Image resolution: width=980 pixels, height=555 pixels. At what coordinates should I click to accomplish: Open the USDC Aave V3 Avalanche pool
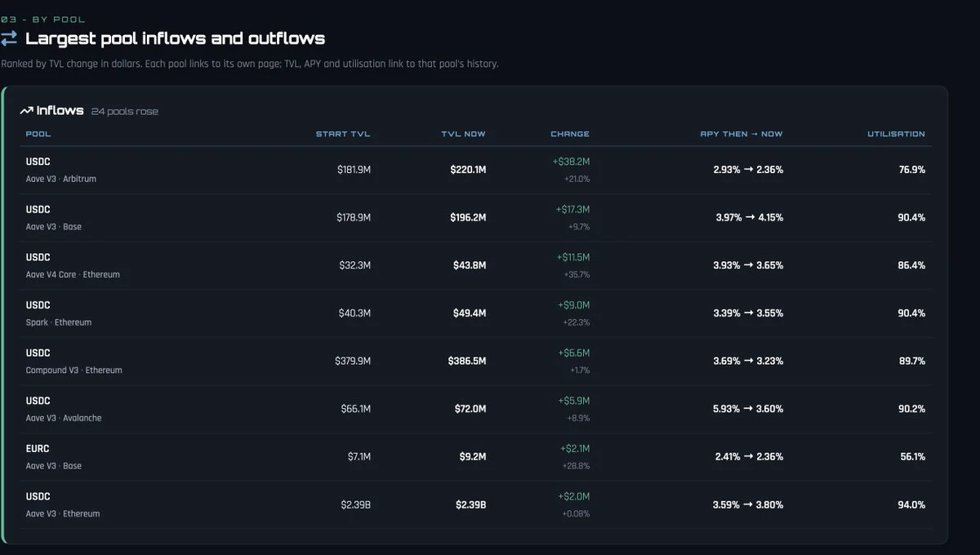[64, 409]
